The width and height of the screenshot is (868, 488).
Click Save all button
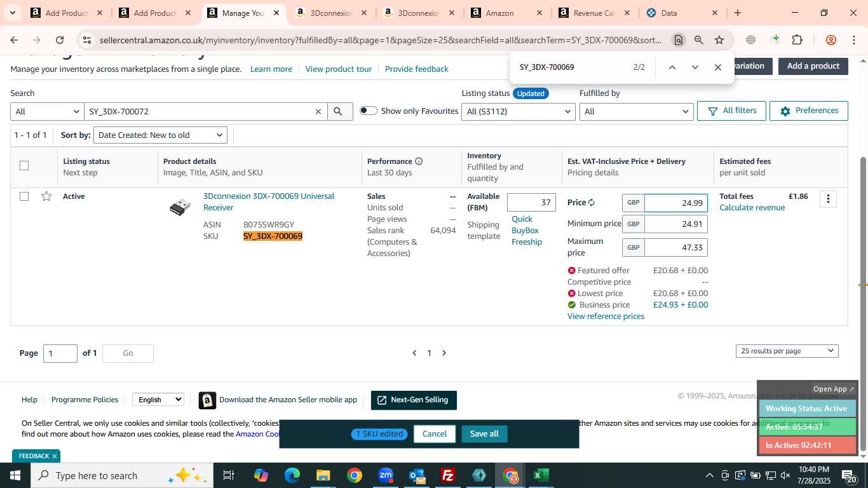tap(484, 434)
